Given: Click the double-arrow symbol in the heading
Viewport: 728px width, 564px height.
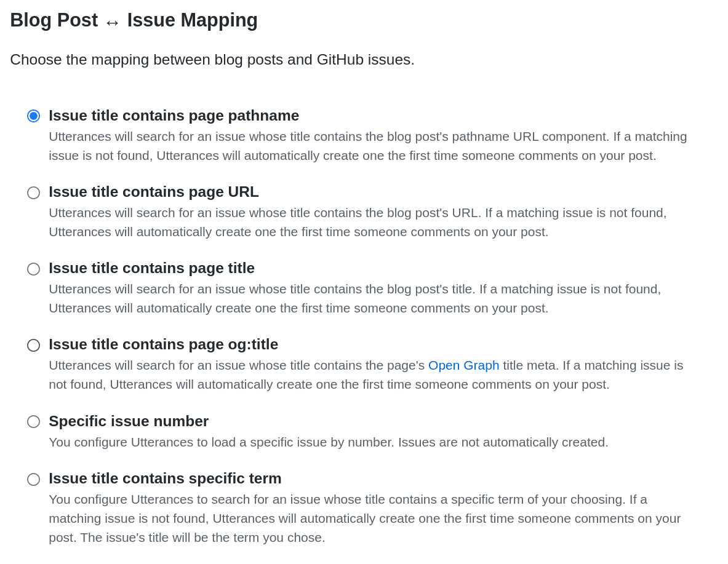Looking at the screenshot, I should 111,21.
